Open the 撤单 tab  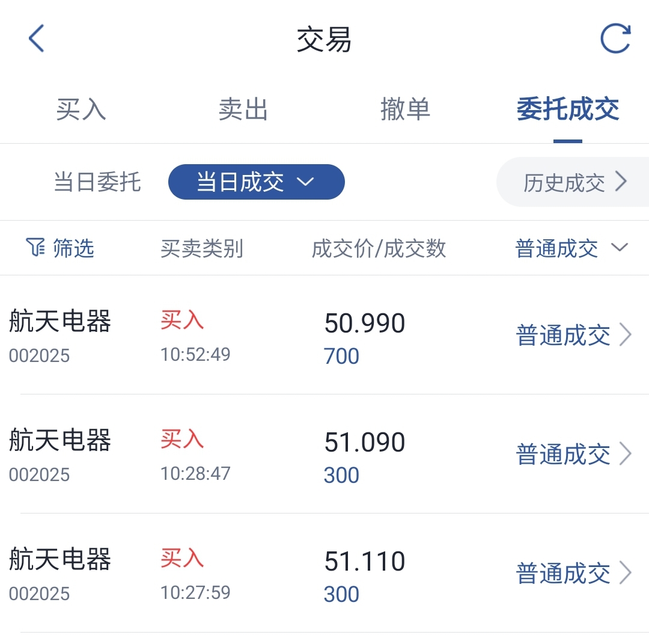(405, 110)
